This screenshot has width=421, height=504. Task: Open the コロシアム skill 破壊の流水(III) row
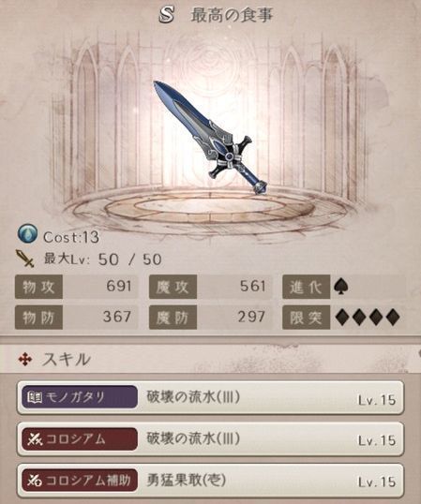(210, 439)
